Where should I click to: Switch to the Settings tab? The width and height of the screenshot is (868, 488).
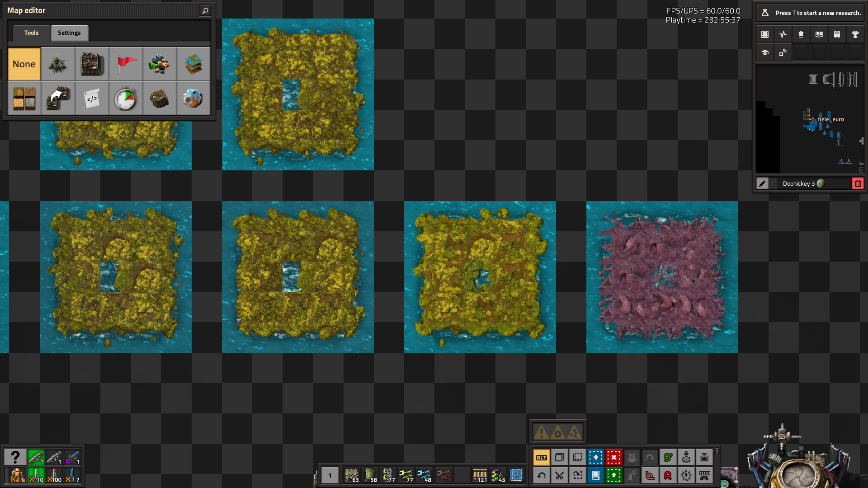click(x=69, y=33)
